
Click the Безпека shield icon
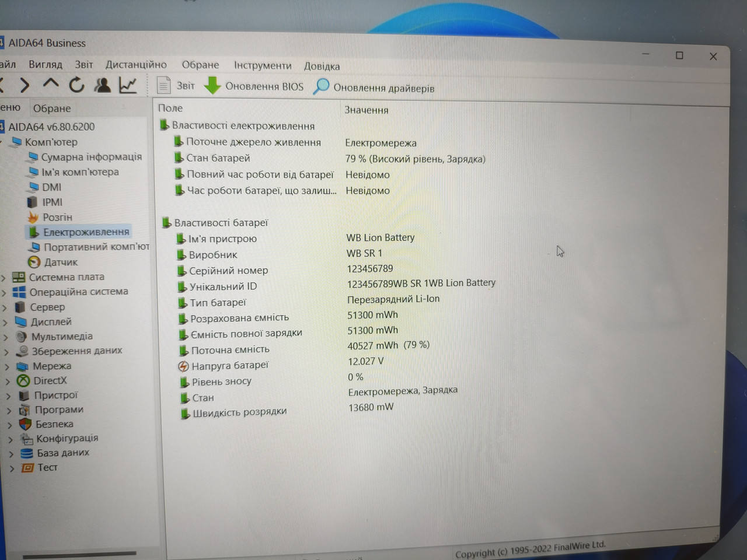point(26,424)
